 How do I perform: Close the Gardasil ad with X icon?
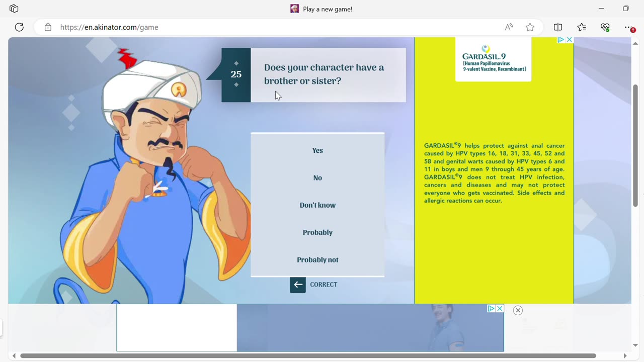click(569, 40)
